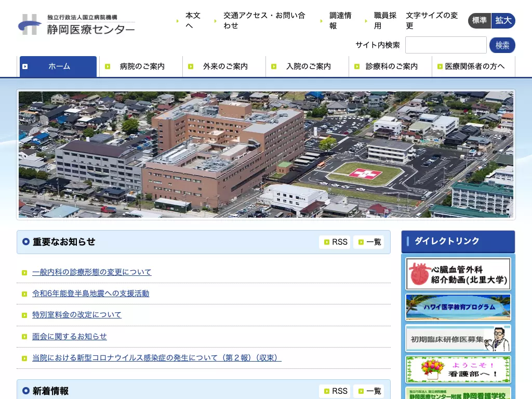Select the ホーム navigation tab
Image resolution: width=532 pixels, height=399 pixels.
click(x=58, y=66)
